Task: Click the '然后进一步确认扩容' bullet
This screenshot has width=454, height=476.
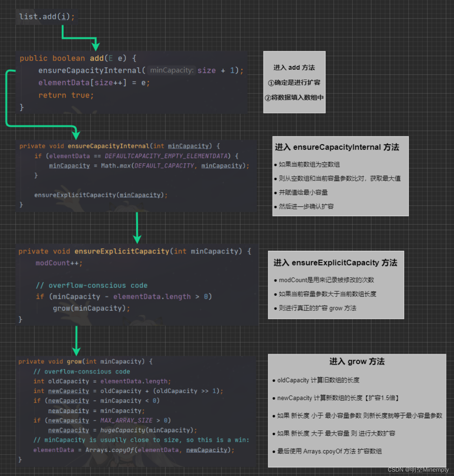Action: 304,206
